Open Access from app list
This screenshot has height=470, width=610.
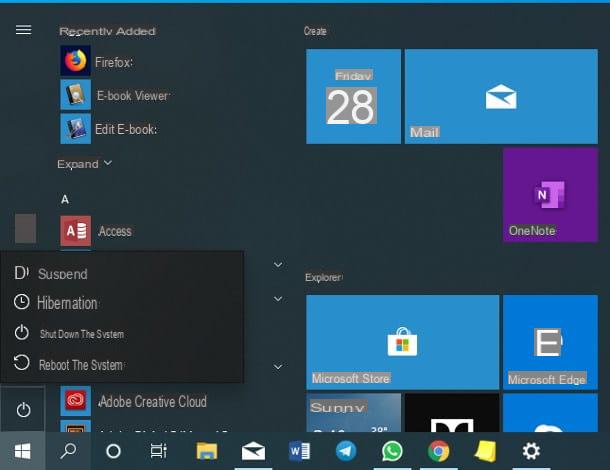[x=96, y=231]
